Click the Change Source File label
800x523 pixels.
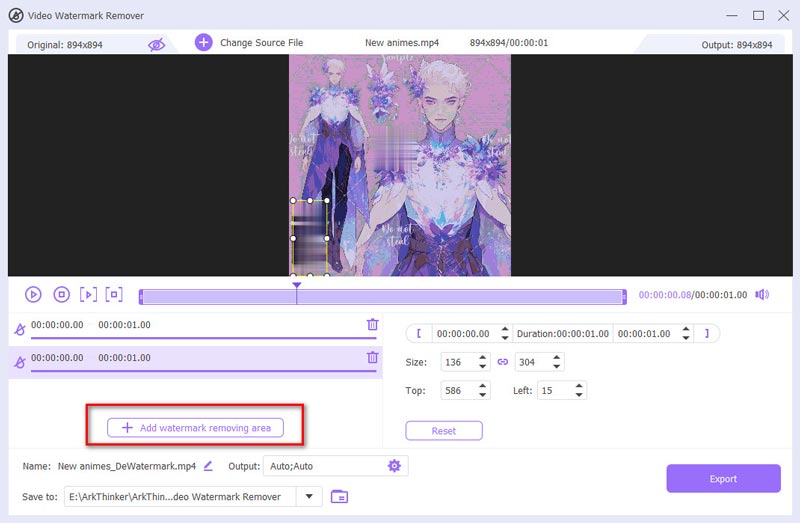click(x=261, y=43)
